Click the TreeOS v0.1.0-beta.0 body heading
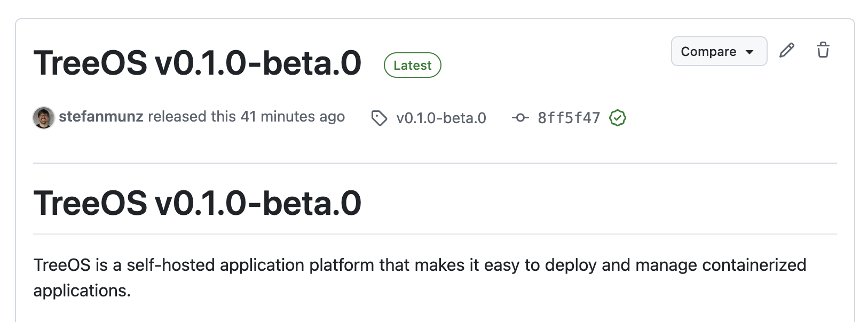The image size is (868, 322). pos(198,203)
